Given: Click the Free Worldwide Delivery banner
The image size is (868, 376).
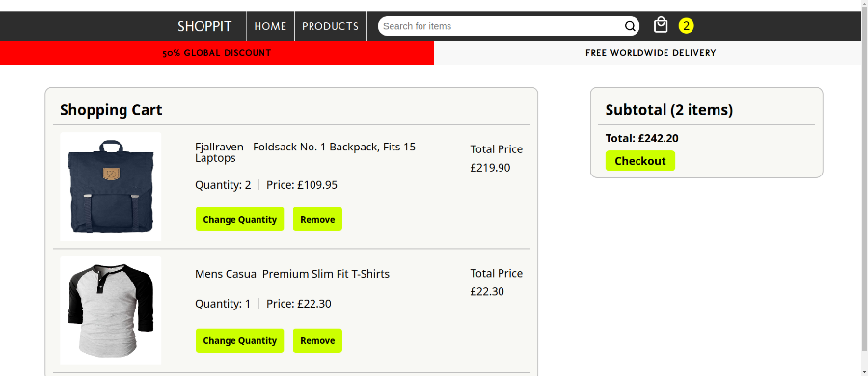Looking at the screenshot, I should point(651,53).
